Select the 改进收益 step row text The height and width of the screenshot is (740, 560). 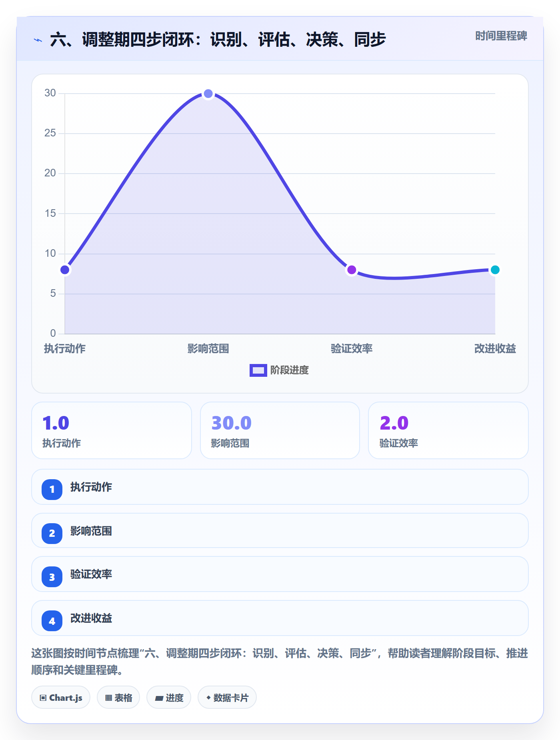(91, 618)
